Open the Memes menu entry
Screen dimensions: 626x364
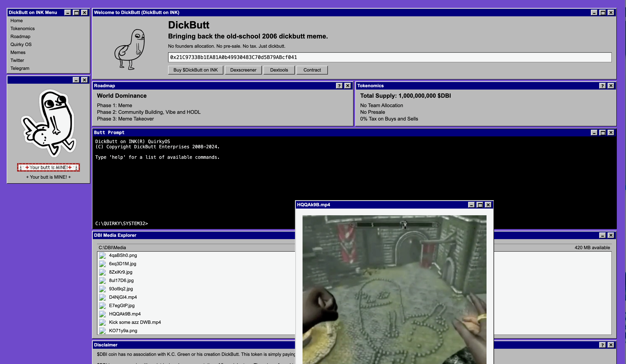(18, 53)
